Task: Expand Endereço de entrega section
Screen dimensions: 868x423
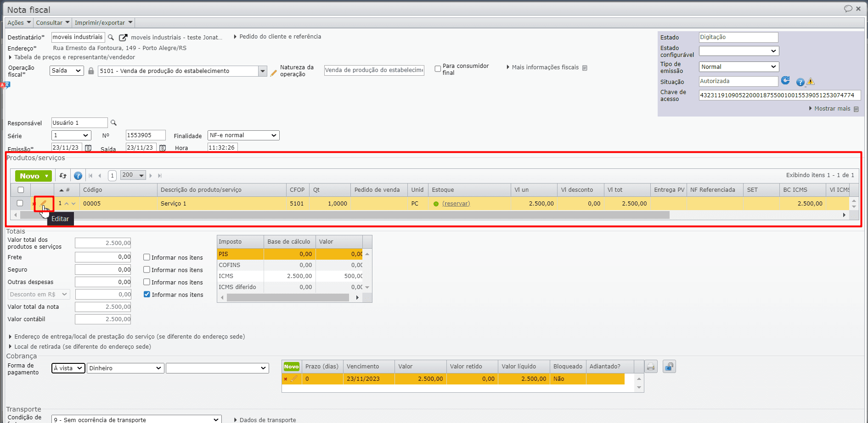Action: point(127,337)
